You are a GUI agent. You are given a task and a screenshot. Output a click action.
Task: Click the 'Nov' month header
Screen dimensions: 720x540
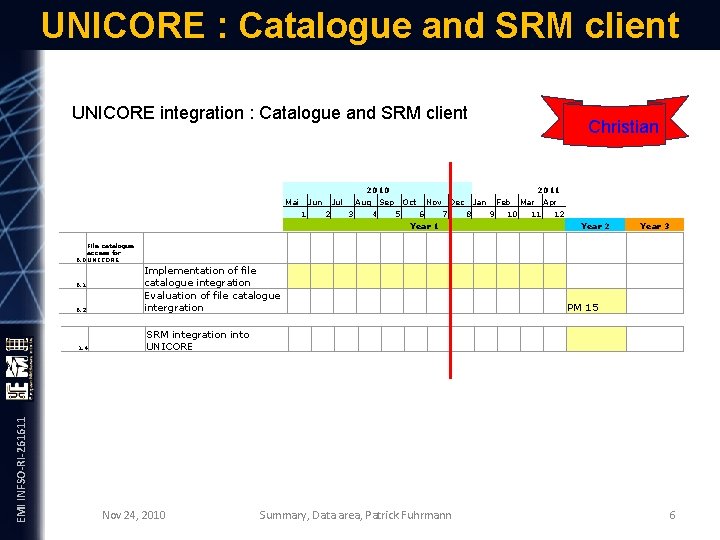click(433, 202)
